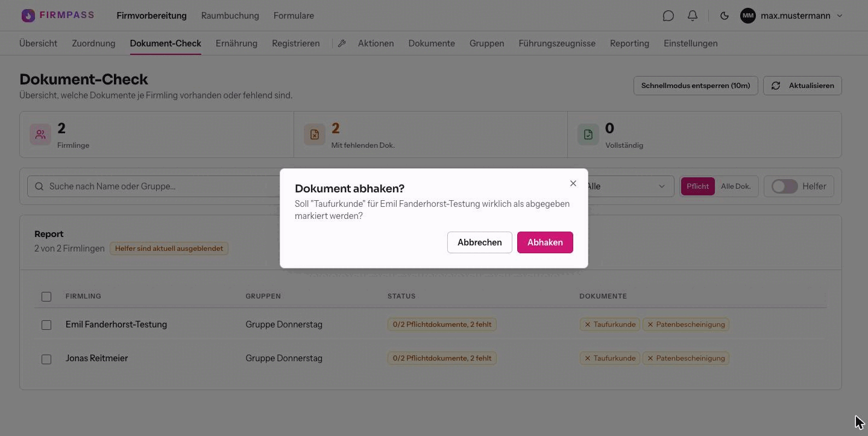Toggle the Helfer switch
The image size is (868, 436).
coord(785,186)
